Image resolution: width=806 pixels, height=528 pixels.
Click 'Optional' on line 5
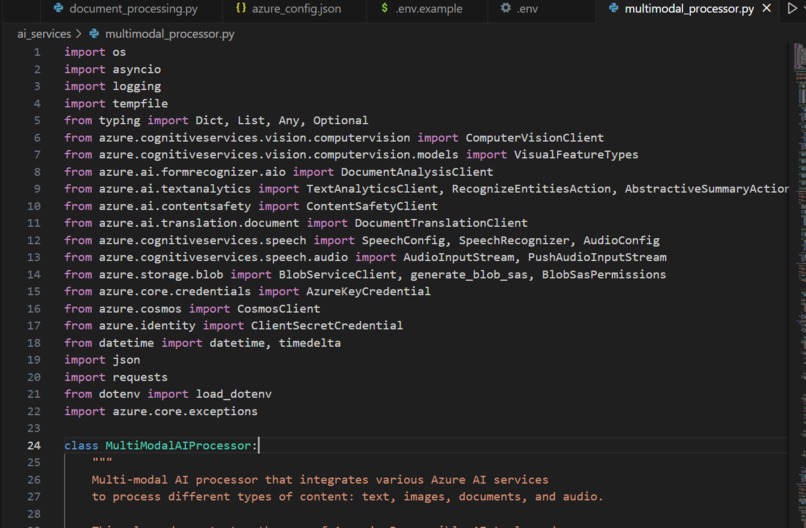(340, 120)
